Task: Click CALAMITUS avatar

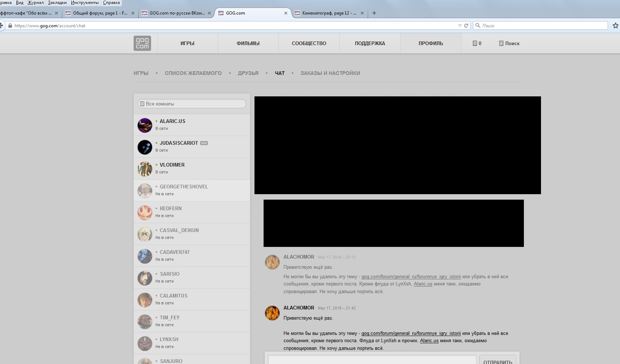Action: tap(145, 300)
